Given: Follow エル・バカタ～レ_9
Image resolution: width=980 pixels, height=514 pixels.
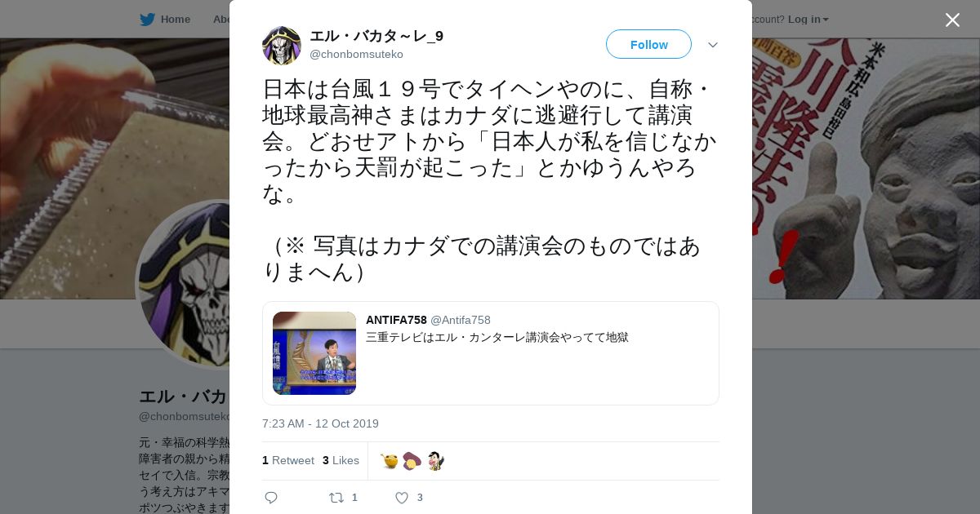Looking at the screenshot, I should pos(648,44).
